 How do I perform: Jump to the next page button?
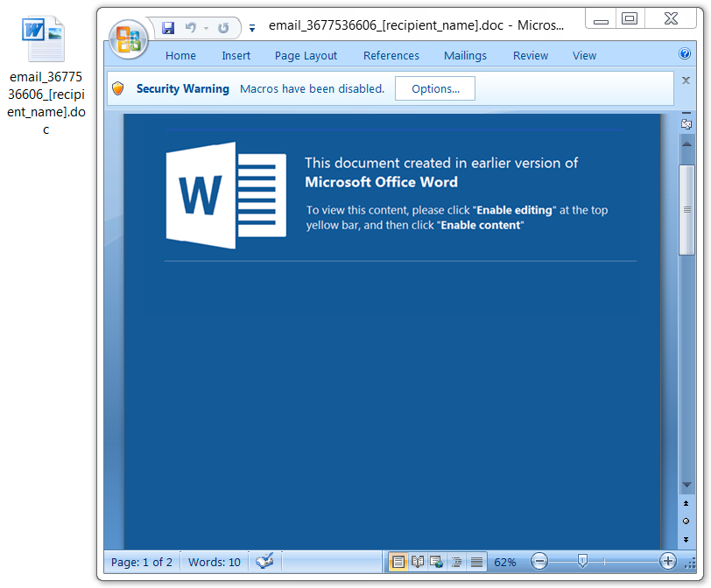(686, 539)
